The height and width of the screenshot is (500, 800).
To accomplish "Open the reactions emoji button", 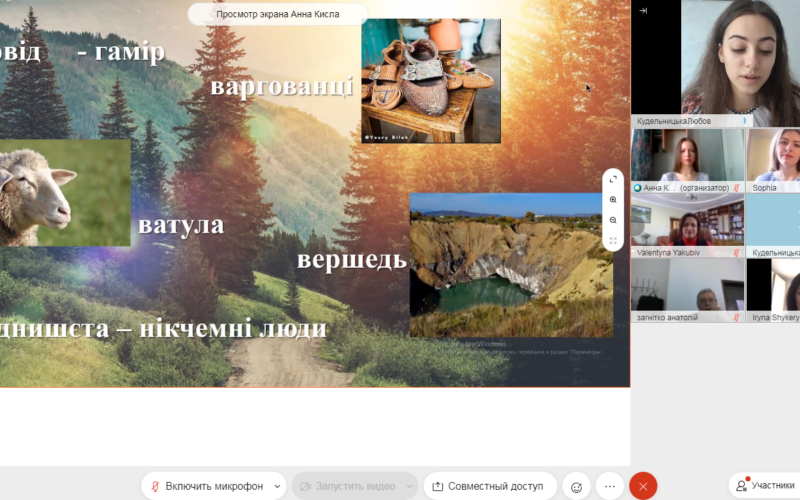I will (x=576, y=486).
